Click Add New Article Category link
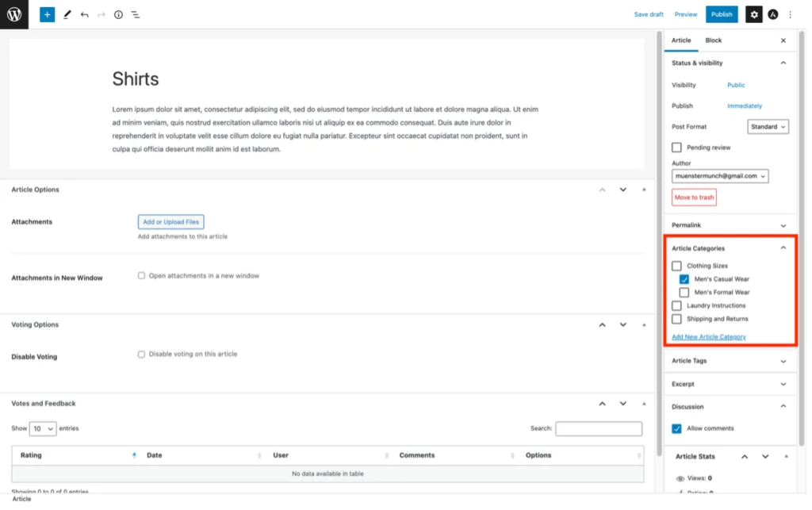 [709, 337]
